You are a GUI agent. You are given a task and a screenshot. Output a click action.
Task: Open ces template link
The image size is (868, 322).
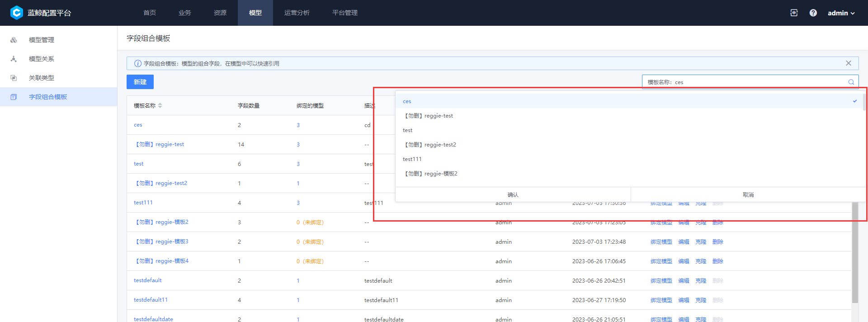pyautogui.click(x=138, y=125)
